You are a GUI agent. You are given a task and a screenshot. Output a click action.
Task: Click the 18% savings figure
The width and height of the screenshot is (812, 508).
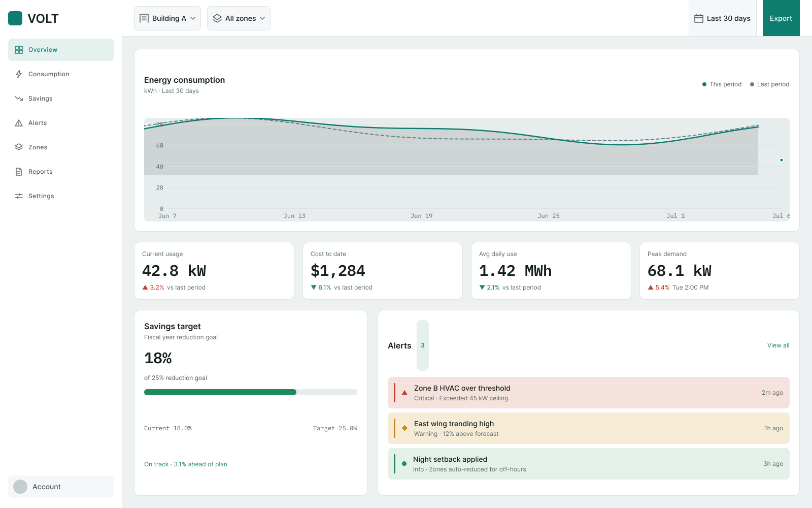(x=158, y=358)
